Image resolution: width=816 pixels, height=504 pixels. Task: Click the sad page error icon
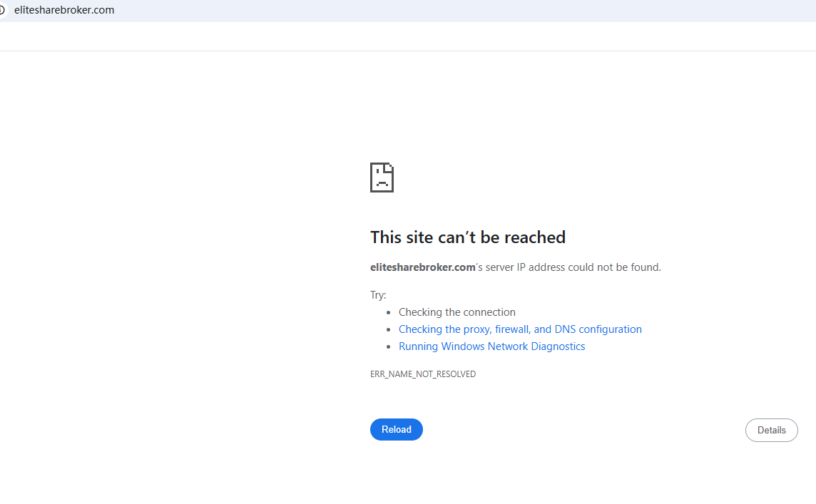[x=382, y=178]
